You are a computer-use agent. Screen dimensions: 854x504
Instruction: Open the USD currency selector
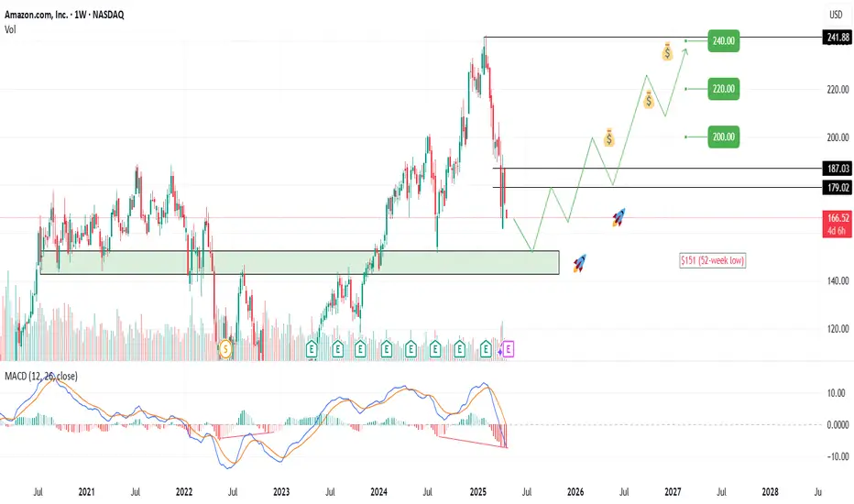pos(836,15)
